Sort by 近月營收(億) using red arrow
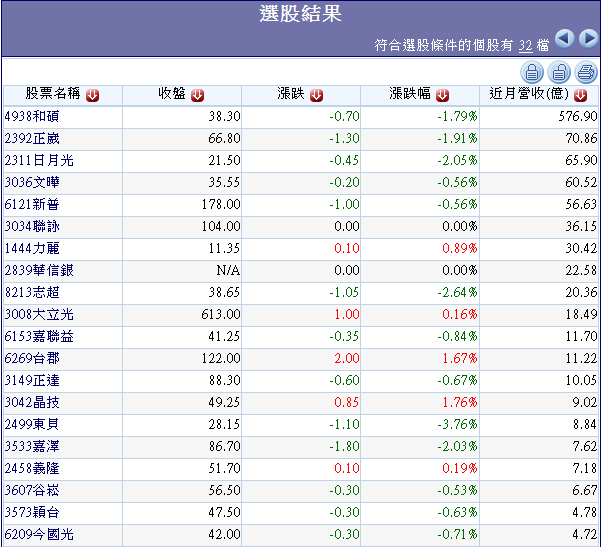 pyautogui.click(x=580, y=95)
